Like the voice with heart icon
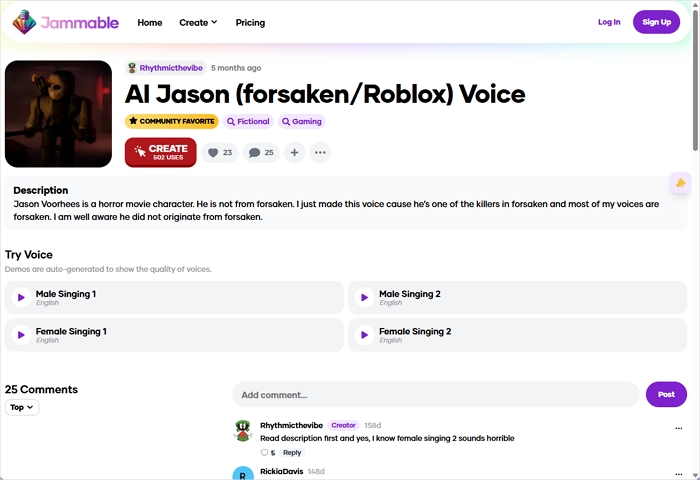Screen dimensions: 700x480 (x=220, y=153)
